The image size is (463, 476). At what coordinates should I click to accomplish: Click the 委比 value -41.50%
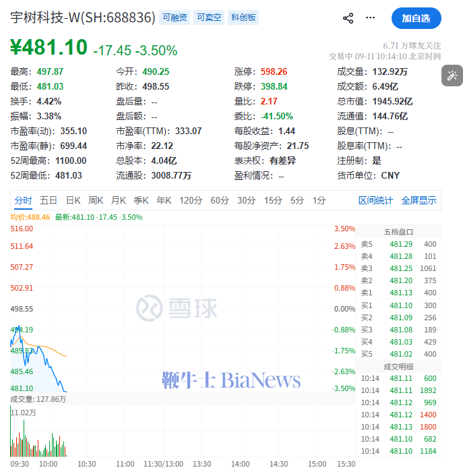[277, 116]
